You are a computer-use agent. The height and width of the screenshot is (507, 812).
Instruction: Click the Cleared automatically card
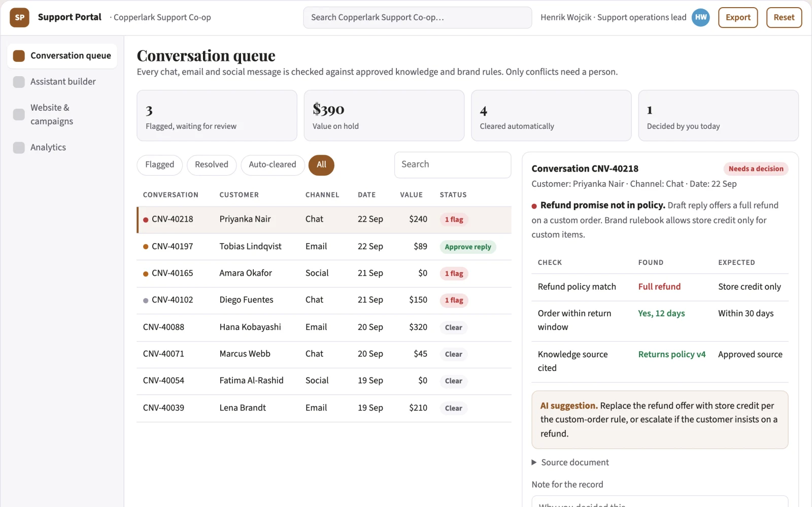[551, 116]
